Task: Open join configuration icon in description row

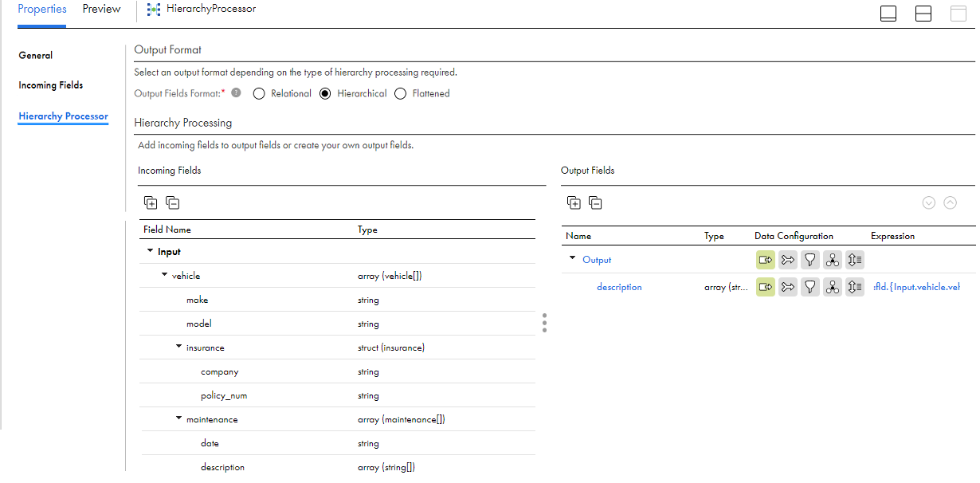Action: [788, 287]
